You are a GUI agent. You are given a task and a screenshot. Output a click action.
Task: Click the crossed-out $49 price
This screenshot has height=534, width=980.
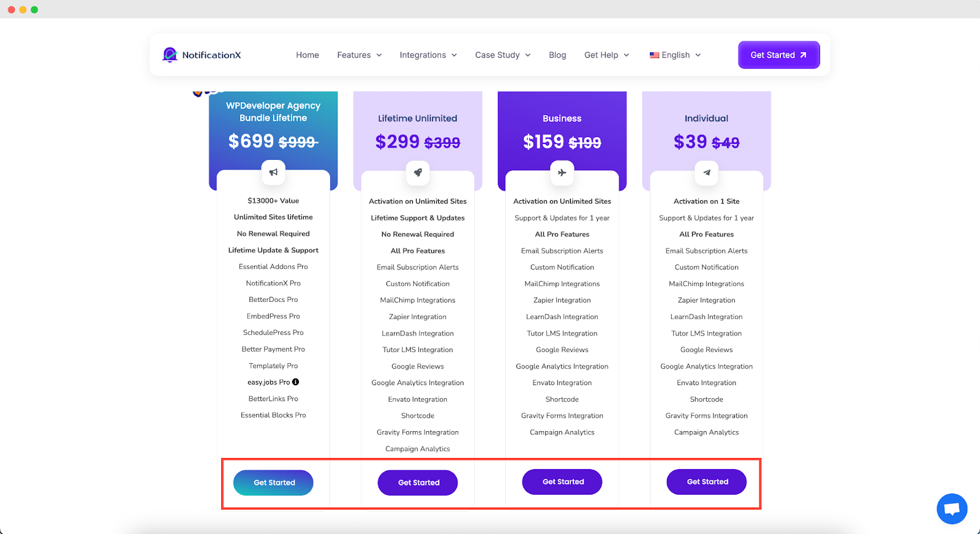point(726,143)
